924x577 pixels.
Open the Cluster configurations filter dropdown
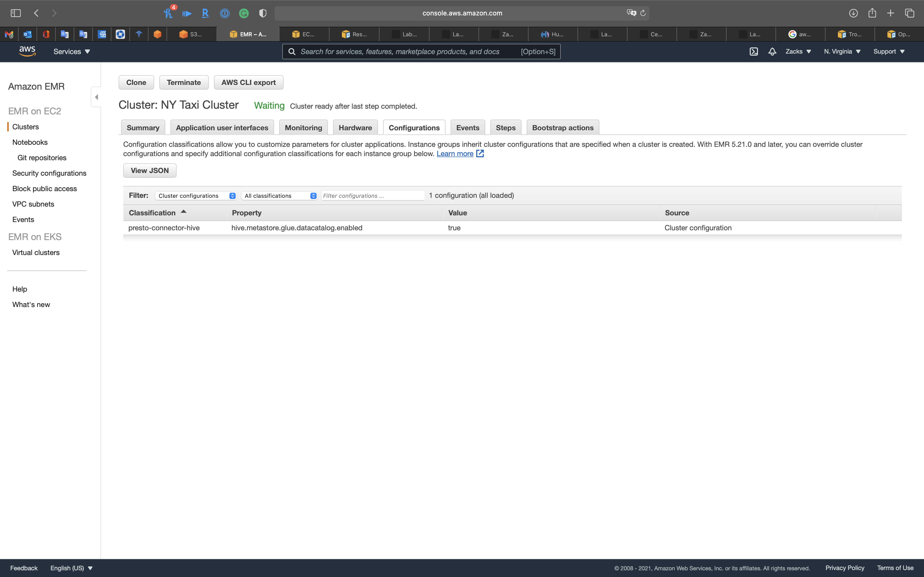pyautogui.click(x=195, y=196)
